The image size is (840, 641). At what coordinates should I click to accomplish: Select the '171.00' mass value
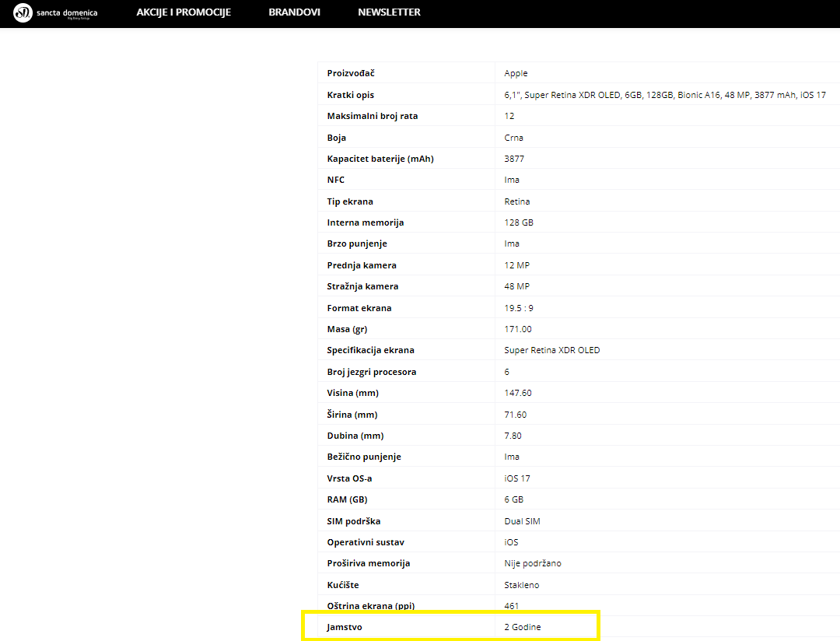(x=518, y=329)
